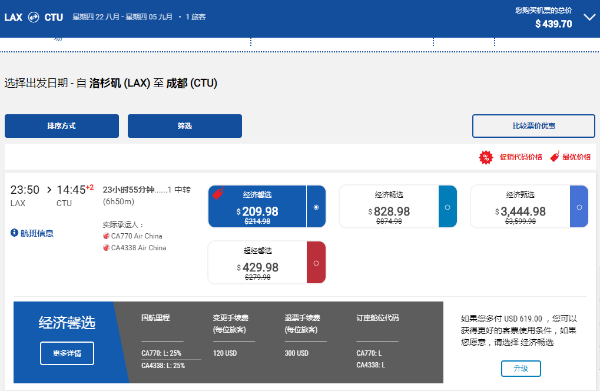Click the round-trip arrows icon between LAX and CTU
The image size is (600, 391).
(34, 17)
